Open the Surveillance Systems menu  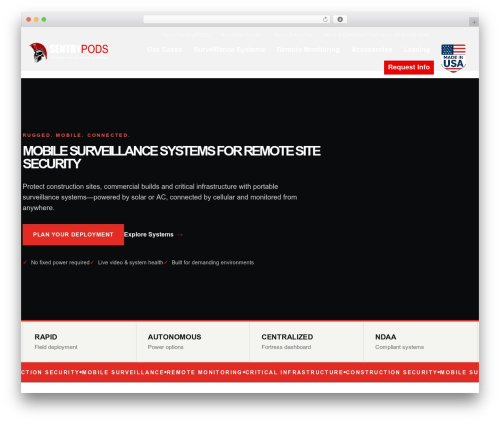point(229,50)
